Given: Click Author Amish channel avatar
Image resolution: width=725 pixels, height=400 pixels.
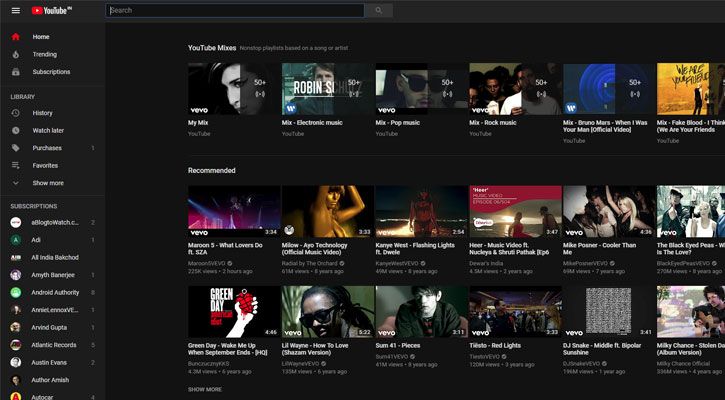Looking at the screenshot, I should click(16, 380).
